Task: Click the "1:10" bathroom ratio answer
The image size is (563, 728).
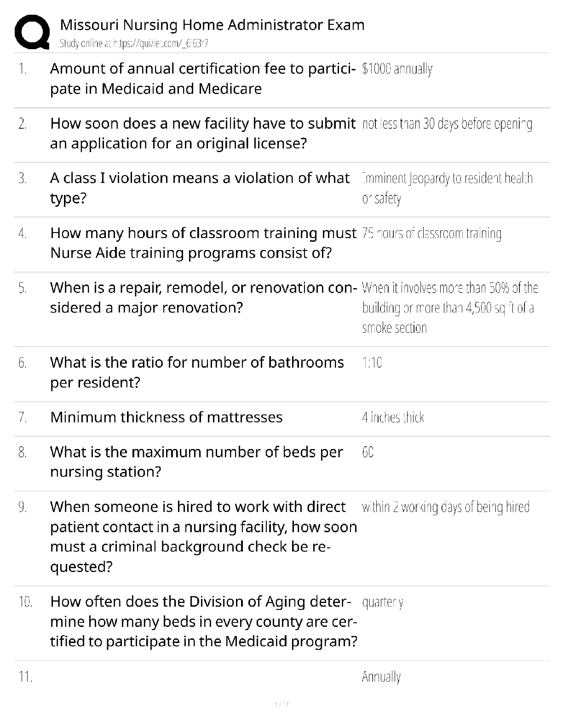Action: pos(372,363)
